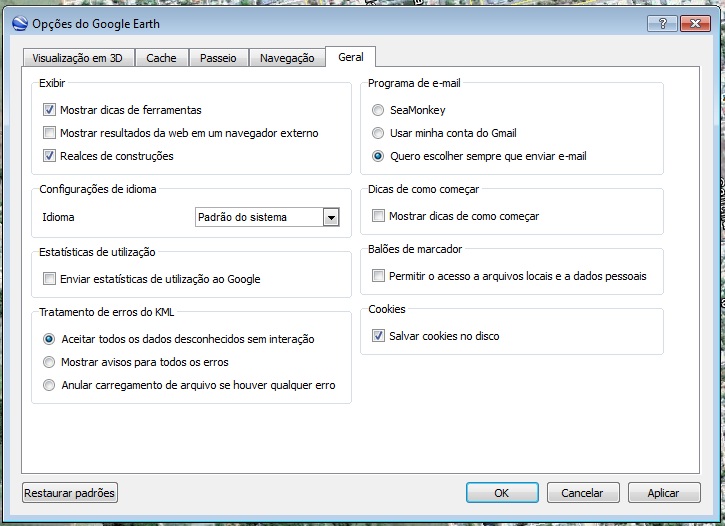Enable Mostrar dicas de como começar

click(378, 216)
